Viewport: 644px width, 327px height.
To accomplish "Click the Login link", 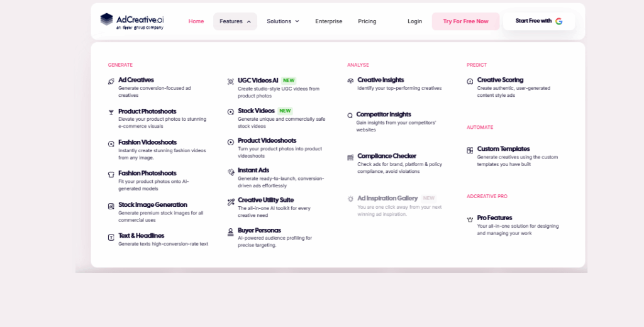I will pos(415,21).
